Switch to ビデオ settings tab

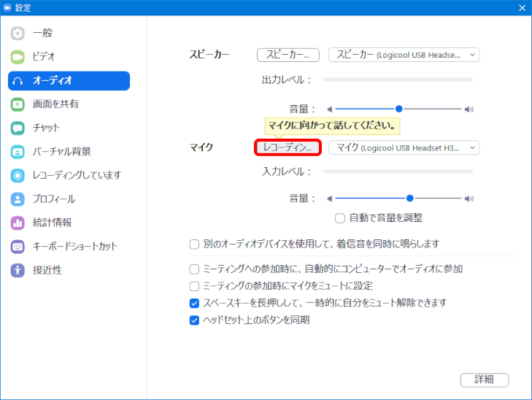[x=69, y=57]
